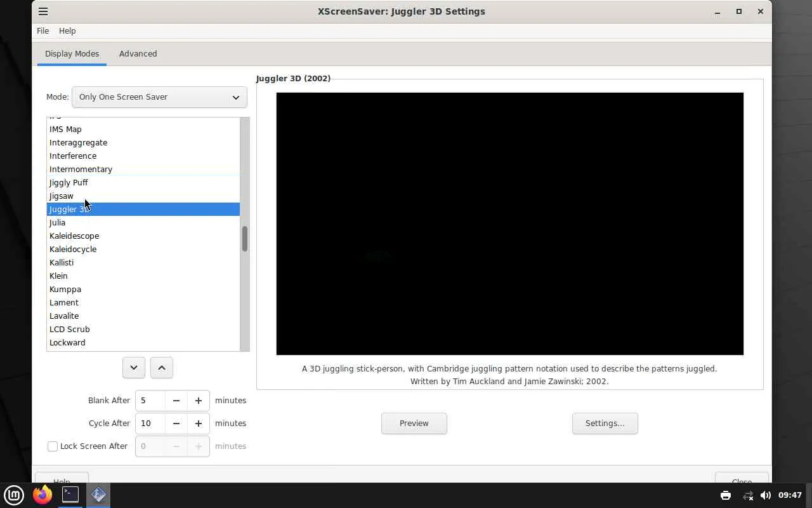Image resolution: width=812 pixels, height=508 pixels.
Task: Switch to the Advanced tab
Action: point(138,54)
